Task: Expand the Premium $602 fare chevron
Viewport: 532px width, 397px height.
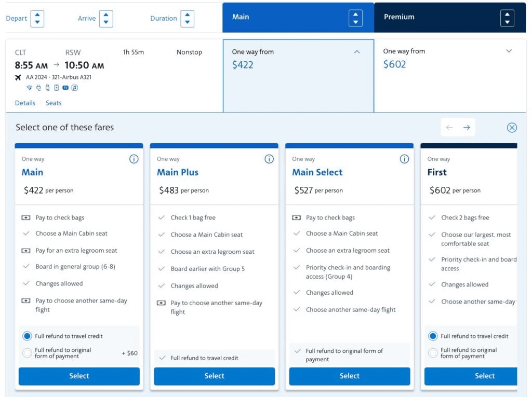Action: point(509,51)
